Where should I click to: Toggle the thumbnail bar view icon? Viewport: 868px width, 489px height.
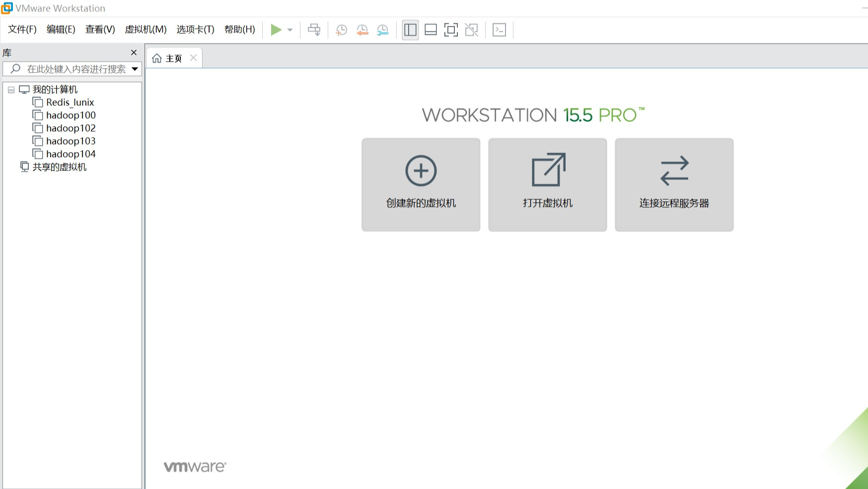pos(431,30)
